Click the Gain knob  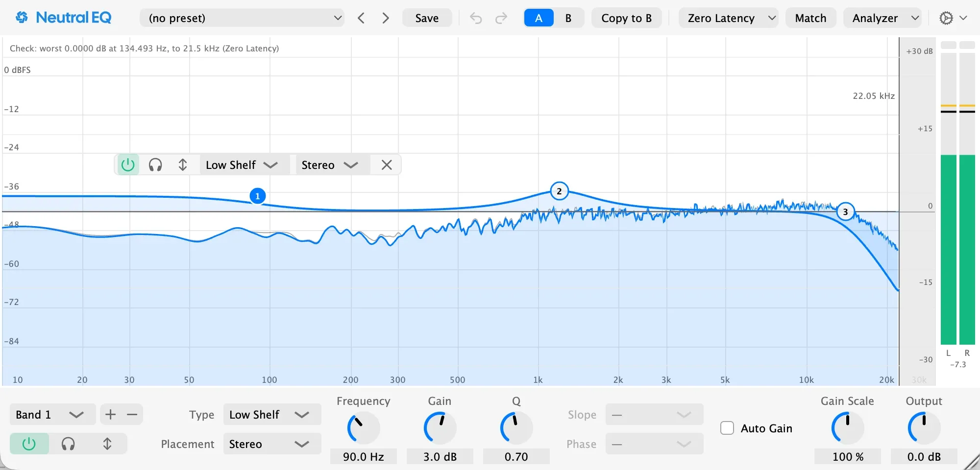tap(440, 427)
